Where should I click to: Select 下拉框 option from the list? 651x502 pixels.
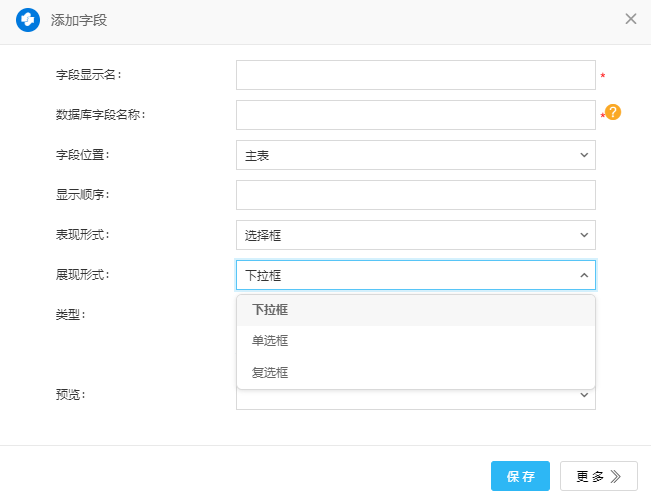click(x=270, y=310)
